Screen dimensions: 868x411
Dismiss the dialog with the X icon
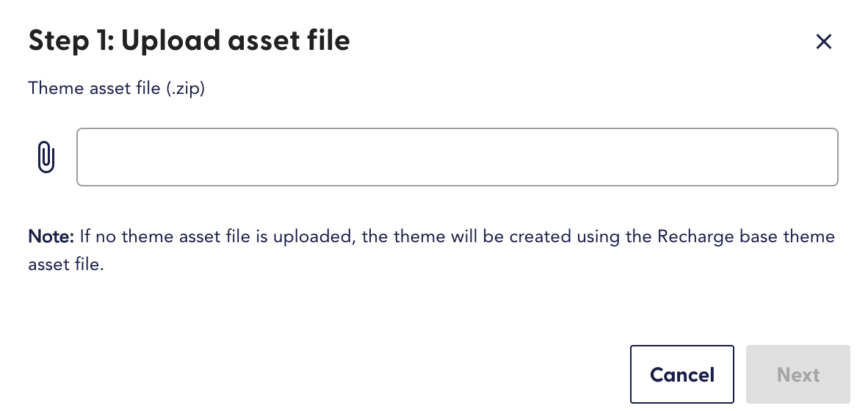[824, 42]
